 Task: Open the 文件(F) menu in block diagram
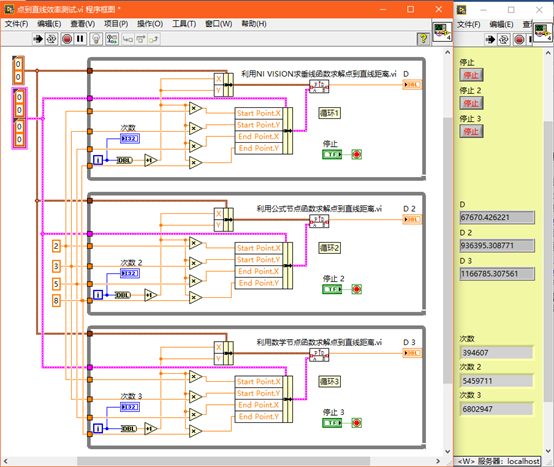tap(16, 24)
